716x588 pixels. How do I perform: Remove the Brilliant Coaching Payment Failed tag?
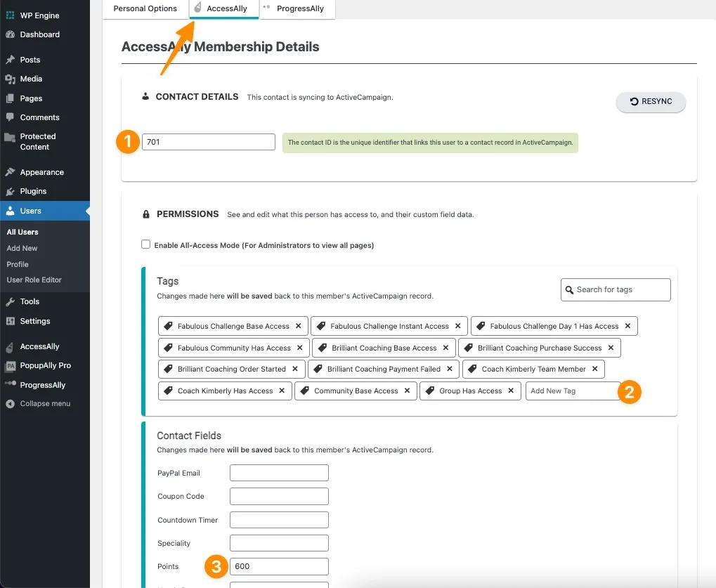(450, 369)
